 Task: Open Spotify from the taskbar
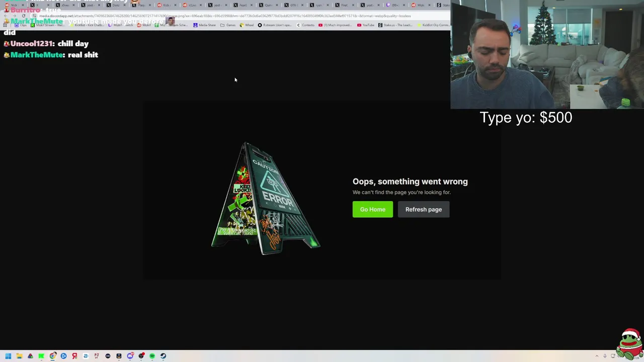click(x=152, y=356)
